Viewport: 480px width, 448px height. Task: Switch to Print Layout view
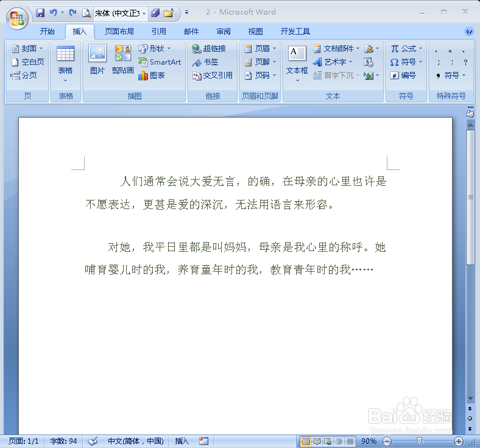(x=306, y=441)
